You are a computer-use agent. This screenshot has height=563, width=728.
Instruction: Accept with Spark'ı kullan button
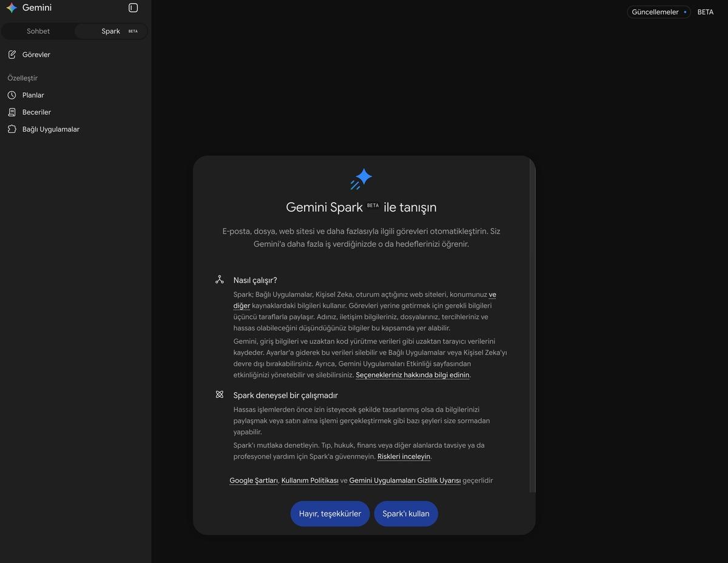point(406,514)
